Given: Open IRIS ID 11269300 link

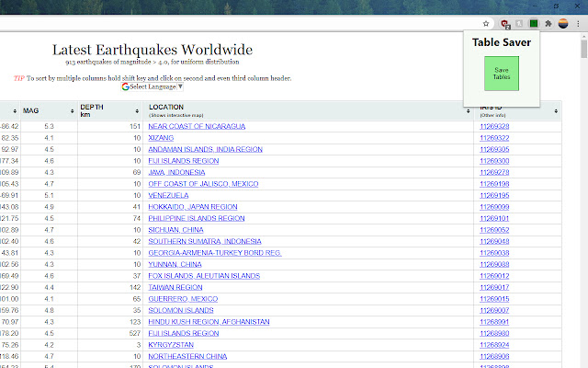Looking at the screenshot, I should (x=494, y=161).
